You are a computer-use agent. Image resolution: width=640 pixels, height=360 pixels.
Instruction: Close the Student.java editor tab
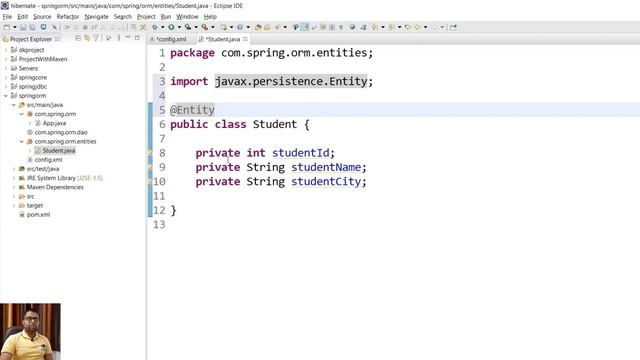tap(245, 39)
